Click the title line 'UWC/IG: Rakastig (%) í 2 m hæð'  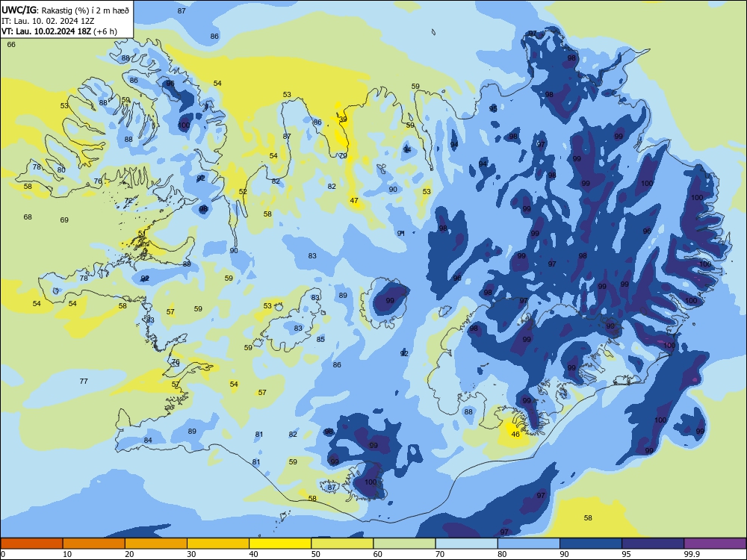pyautogui.click(x=65, y=9)
